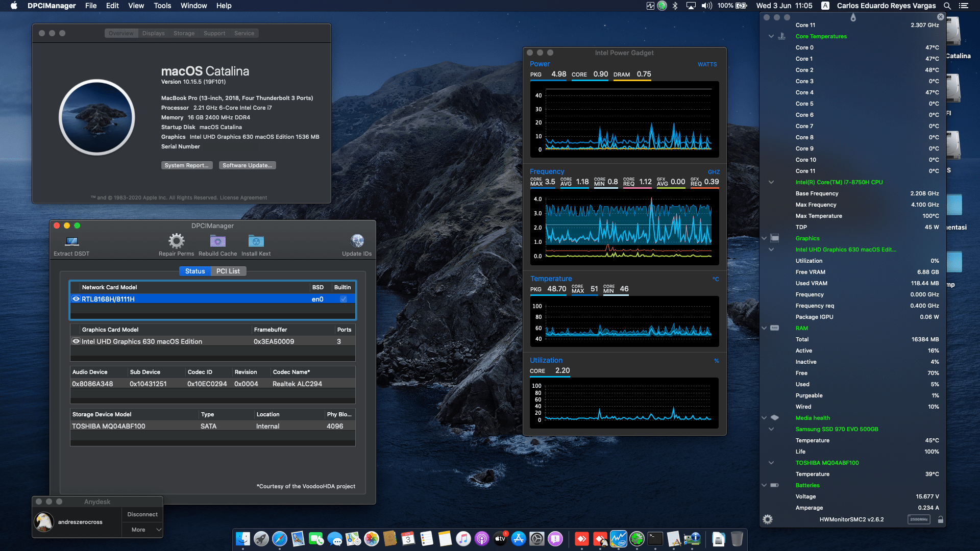980x551 pixels.
Task: Open HWMonitorSMC2 preferences via gear icon
Action: pos(767,519)
